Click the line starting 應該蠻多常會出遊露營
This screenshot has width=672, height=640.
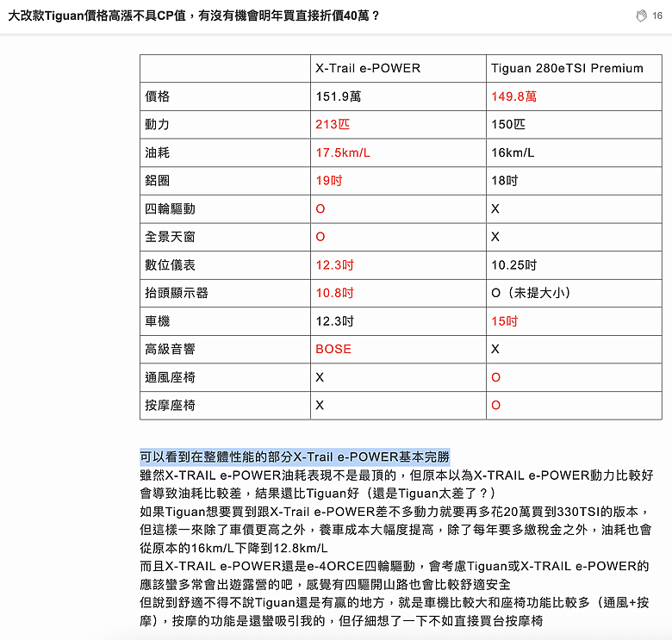pos(325,584)
